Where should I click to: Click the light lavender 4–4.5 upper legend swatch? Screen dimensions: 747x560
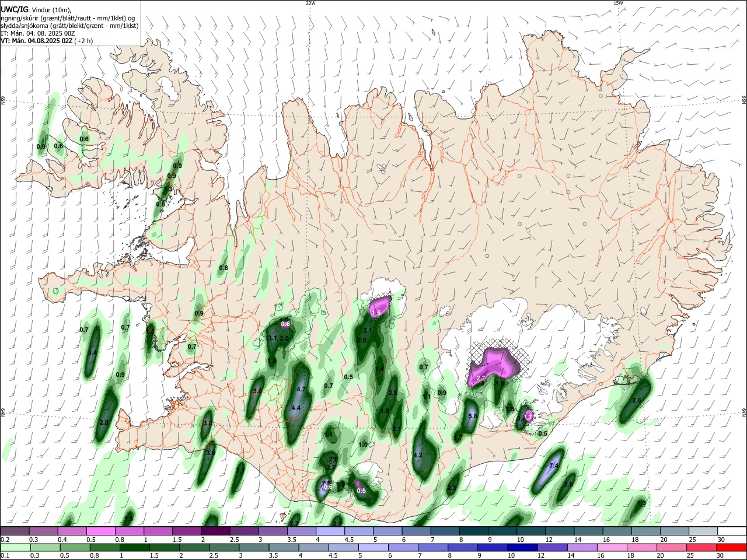[330, 531]
